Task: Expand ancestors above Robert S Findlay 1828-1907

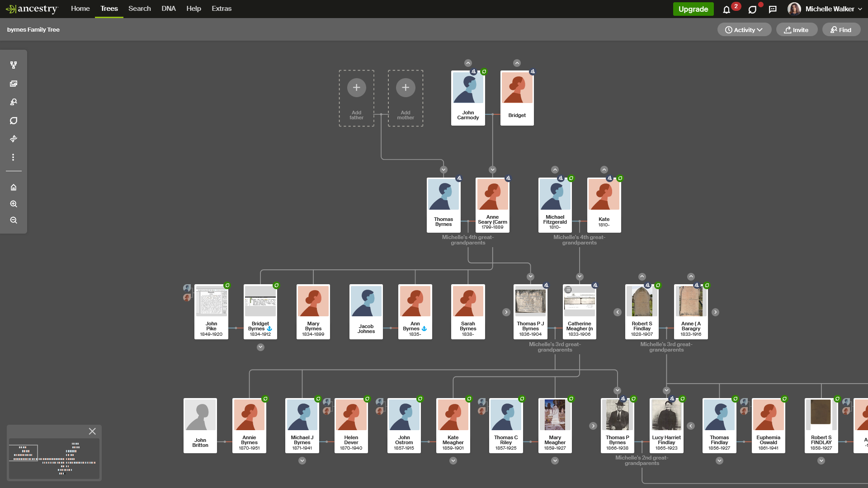Action: click(642, 277)
